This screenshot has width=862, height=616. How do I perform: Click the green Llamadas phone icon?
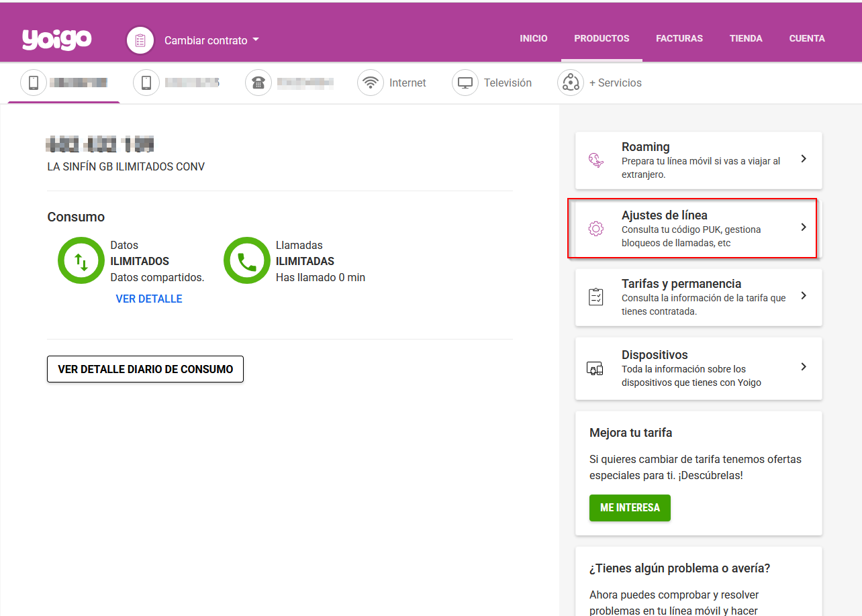(247, 260)
